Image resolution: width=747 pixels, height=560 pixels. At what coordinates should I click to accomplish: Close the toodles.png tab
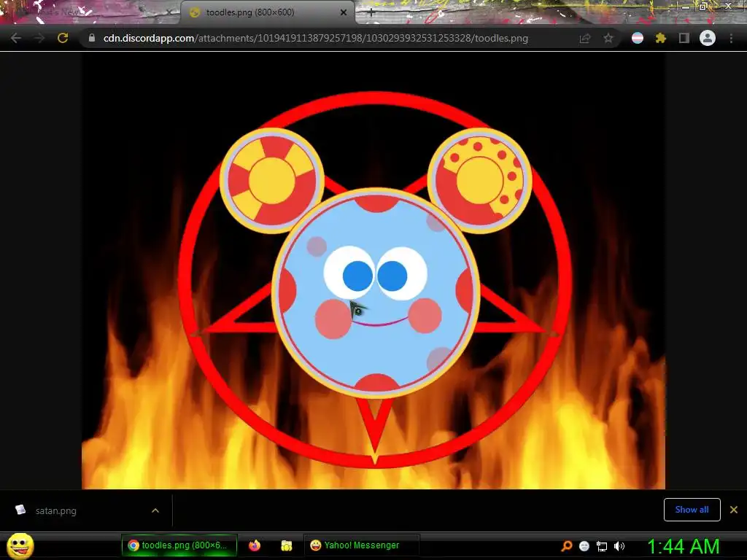(x=344, y=12)
